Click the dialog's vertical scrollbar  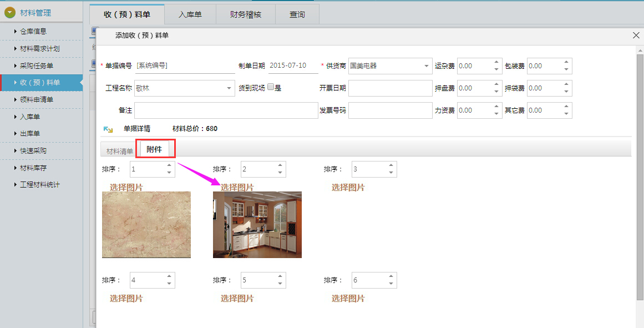click(x=640, y=166)
